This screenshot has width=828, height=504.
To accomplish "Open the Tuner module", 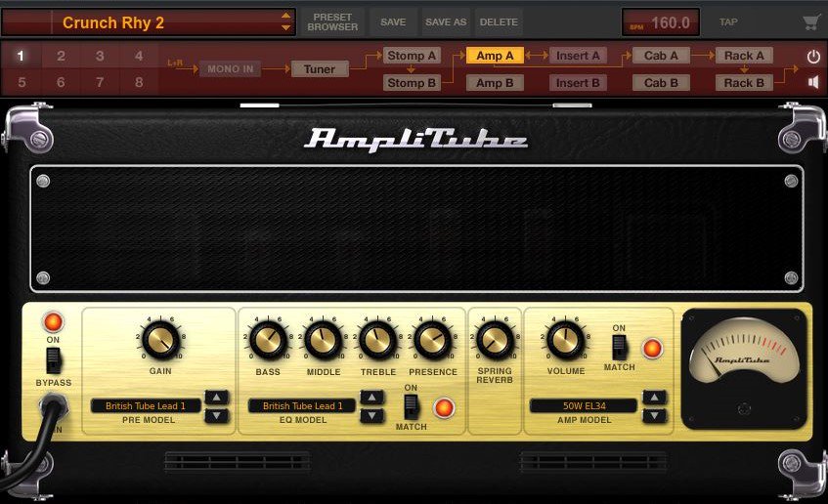I will 320,69.
